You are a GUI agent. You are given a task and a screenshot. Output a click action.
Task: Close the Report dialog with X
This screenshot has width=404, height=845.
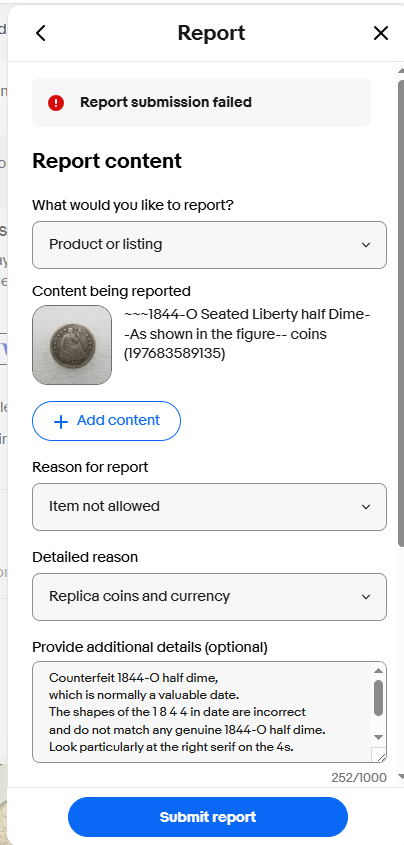click(380, 33)
